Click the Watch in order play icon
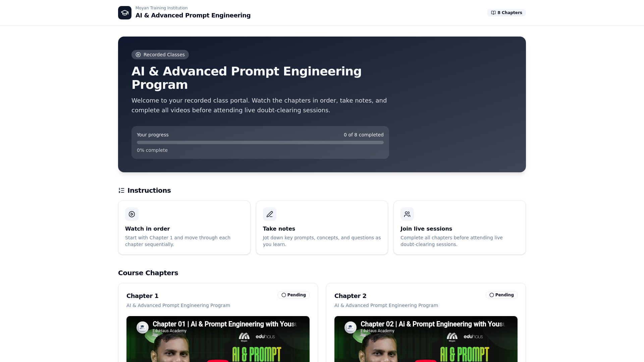The width and height of the screenshot is (644, 362). (x=132, y=214)
